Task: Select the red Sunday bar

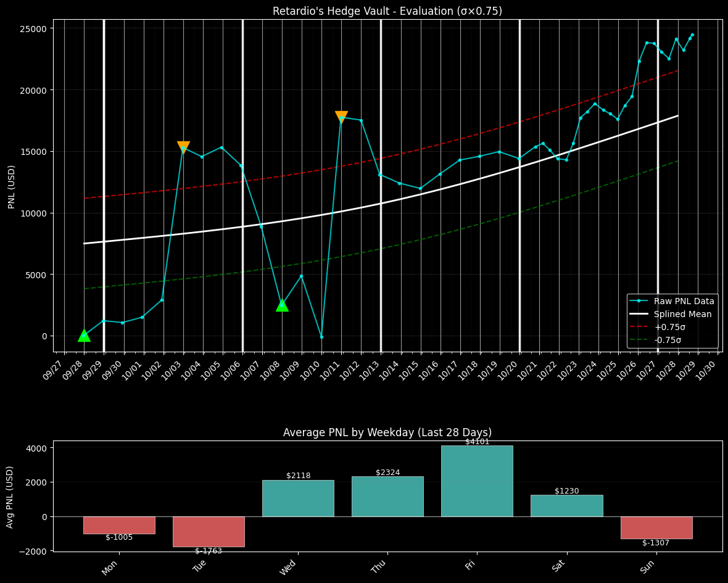Action: [x=656, y=527]
